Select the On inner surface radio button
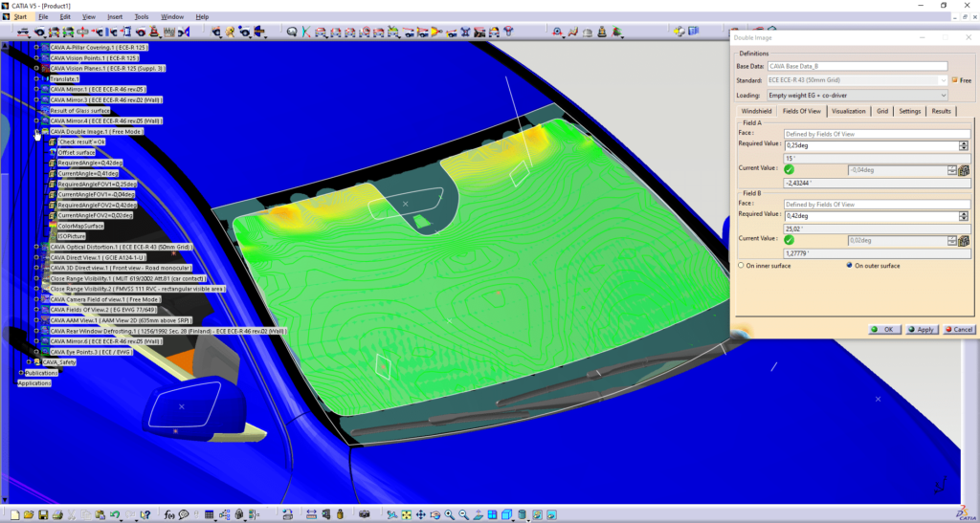980x523 pixels. pos(742,265)
